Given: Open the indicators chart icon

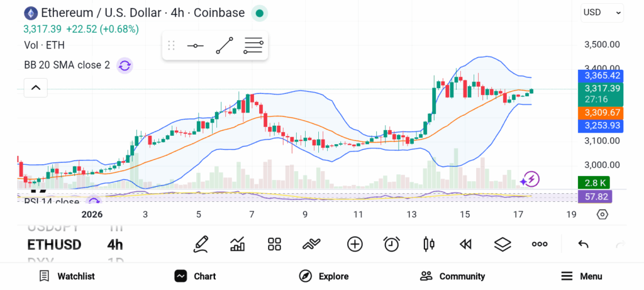Looking at the screenshot, I should click(x=238, y=244).
